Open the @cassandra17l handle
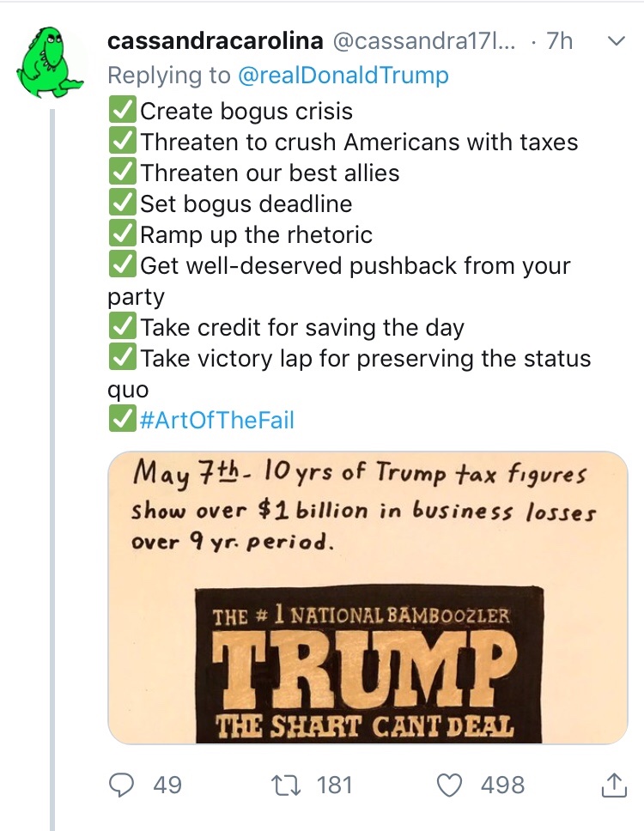644x831 pixels. click(423, 41)
